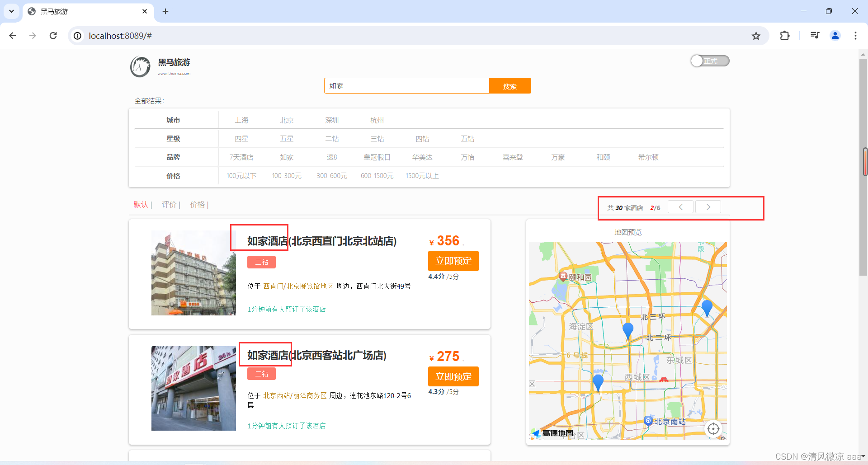868x465 pixels.
Task: Open 如家酒店(北京西客站北广场店) title
Action: click(x=317, y=356)
